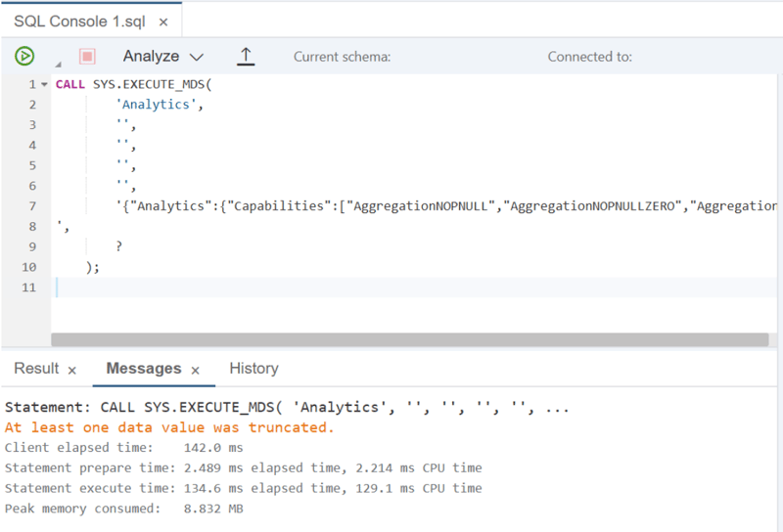
Task: Close the Result tab
Action: click(71, 370)
